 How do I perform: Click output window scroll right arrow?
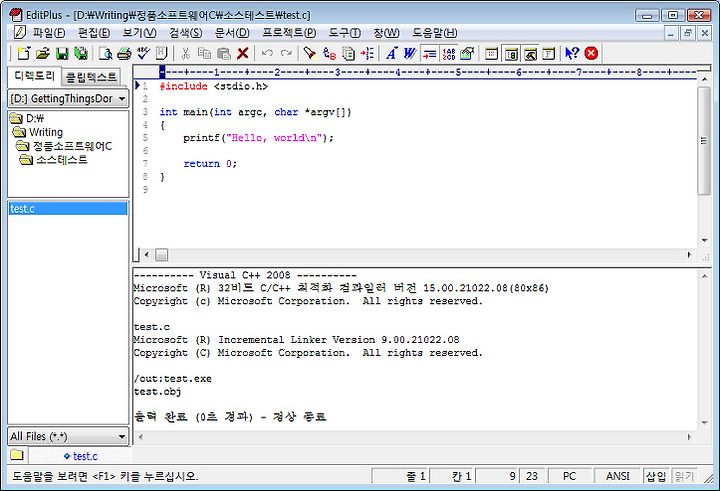[689, 437]
